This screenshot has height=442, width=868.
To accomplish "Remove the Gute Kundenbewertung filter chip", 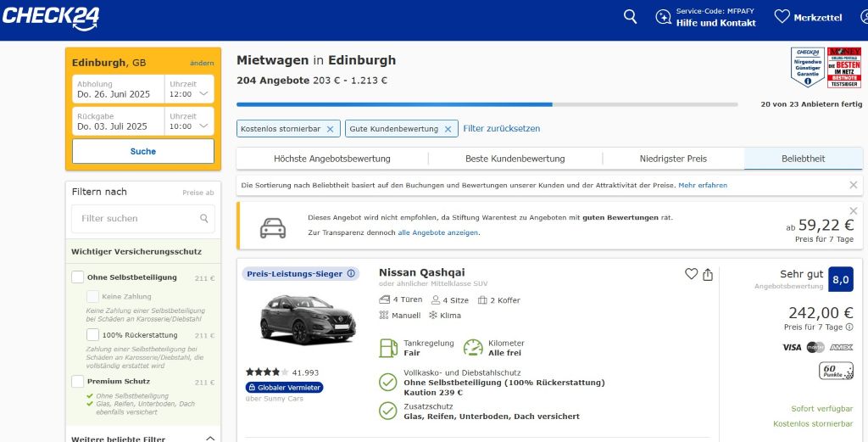I will coord(448,129).
